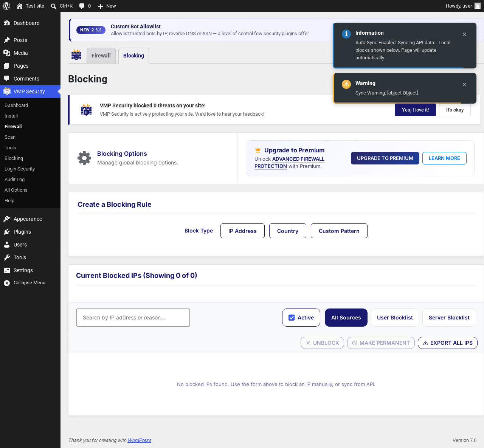This screenshot has height=448, width=484.
Task: Click the Make Permanent button
Action: 381,343
